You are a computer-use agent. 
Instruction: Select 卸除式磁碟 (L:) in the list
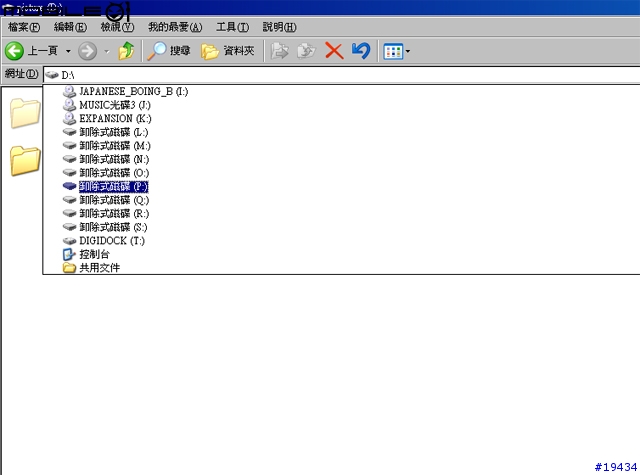point(113,132)
